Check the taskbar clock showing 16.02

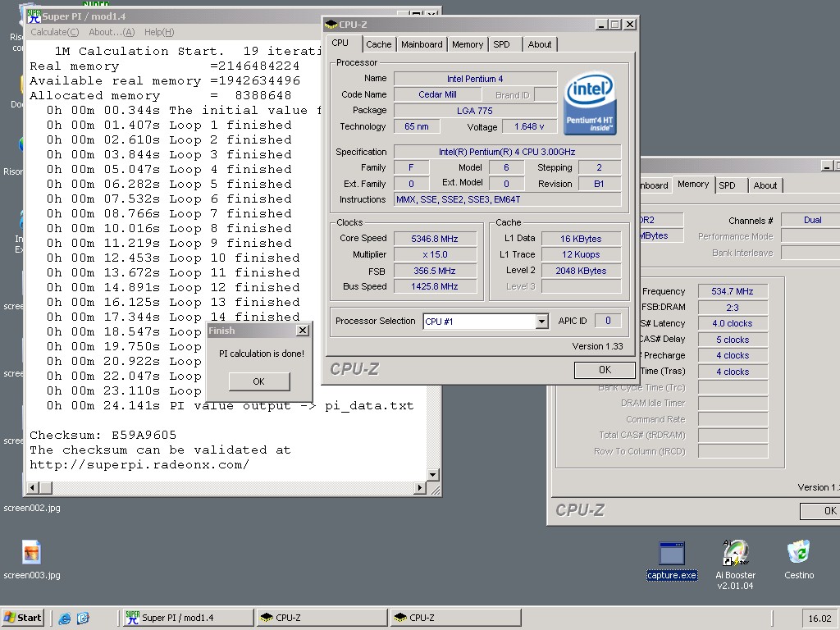tap(819, 619)
